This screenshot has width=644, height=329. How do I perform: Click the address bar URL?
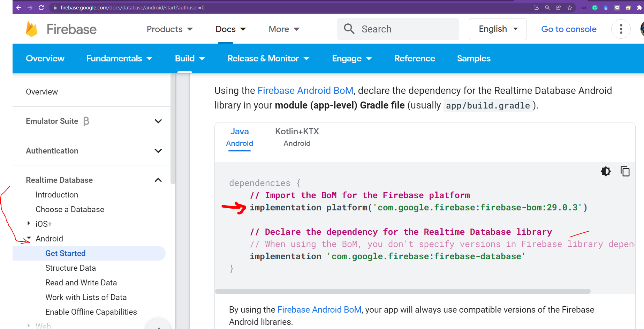pos(132,8)
